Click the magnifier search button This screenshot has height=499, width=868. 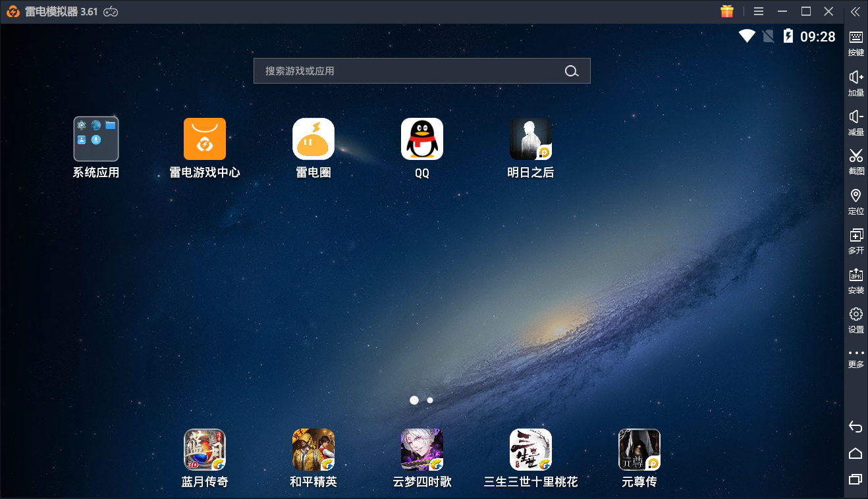point(572,71)
